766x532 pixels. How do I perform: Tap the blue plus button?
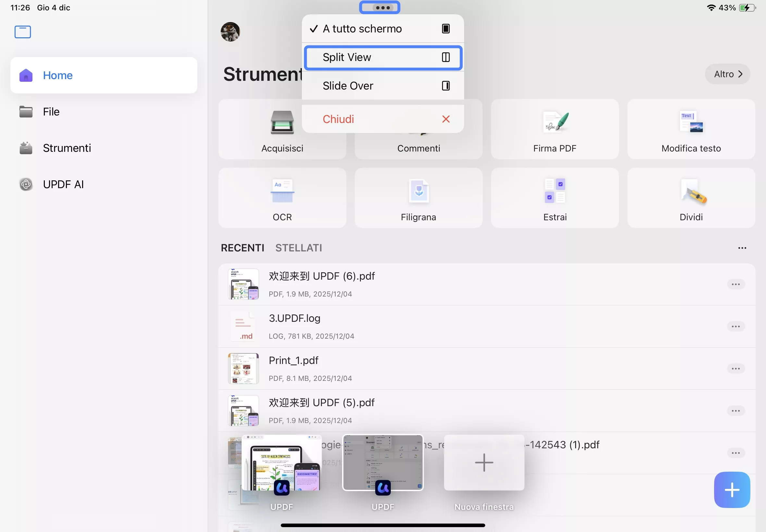coord(731,489)
